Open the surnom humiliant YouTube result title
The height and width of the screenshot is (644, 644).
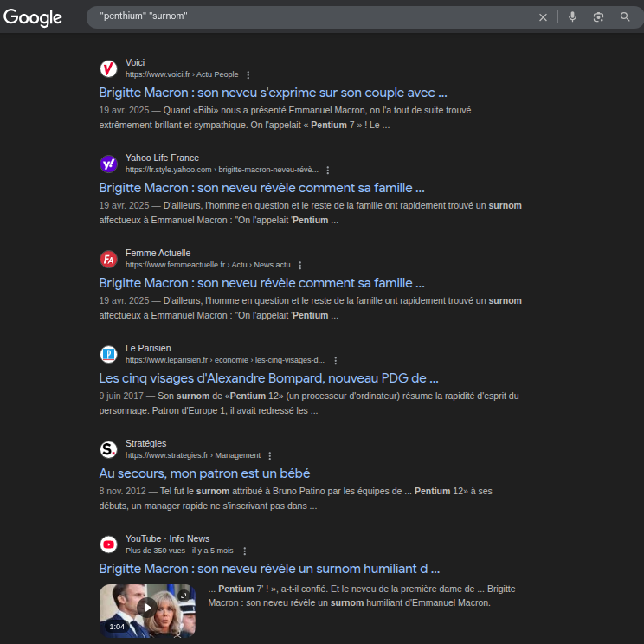pos(269,569)
